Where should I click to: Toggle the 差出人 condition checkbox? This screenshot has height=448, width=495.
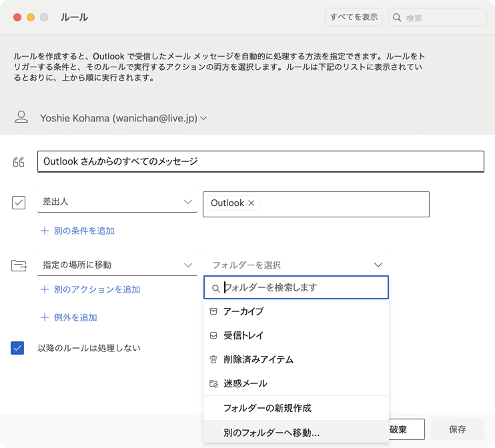coord(19,202)
